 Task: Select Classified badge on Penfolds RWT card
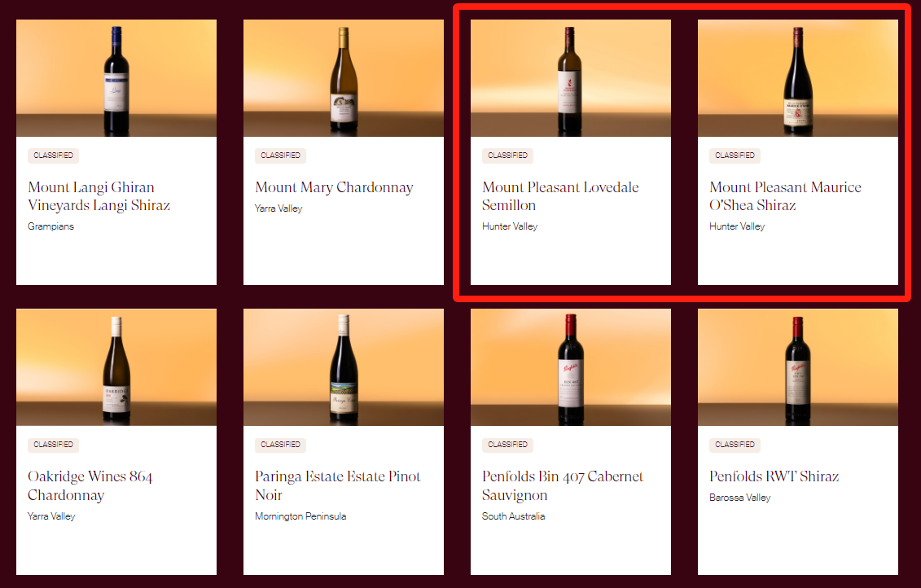(735, 445)
